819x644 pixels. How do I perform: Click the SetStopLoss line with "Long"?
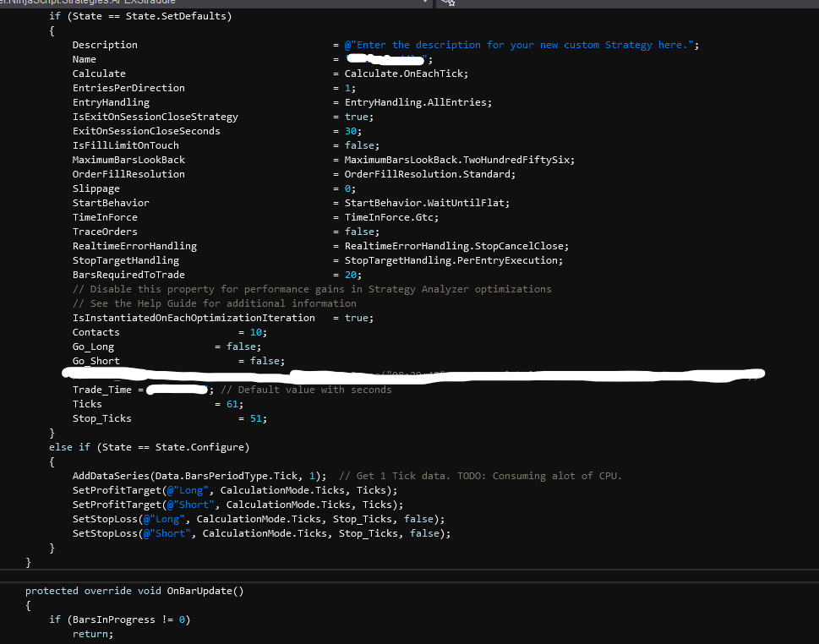click(x=259, y=519)
